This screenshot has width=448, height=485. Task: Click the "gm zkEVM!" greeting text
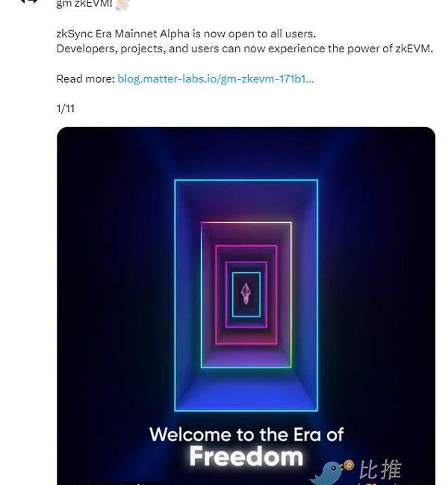pos(84,4)
